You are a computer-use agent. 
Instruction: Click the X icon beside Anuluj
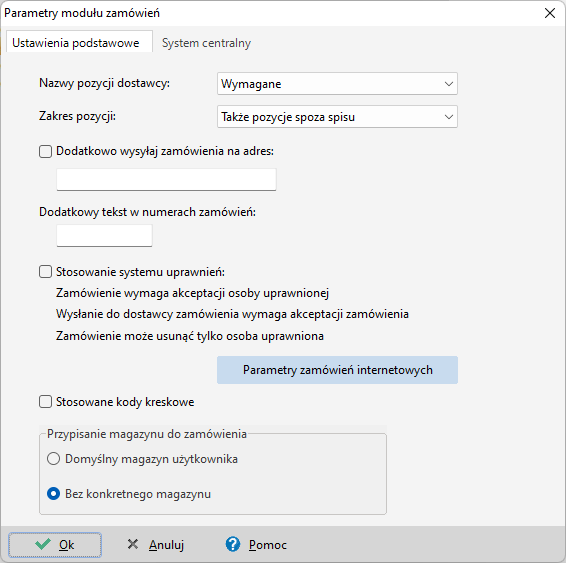pyautogui.click(x=133, y=544)
